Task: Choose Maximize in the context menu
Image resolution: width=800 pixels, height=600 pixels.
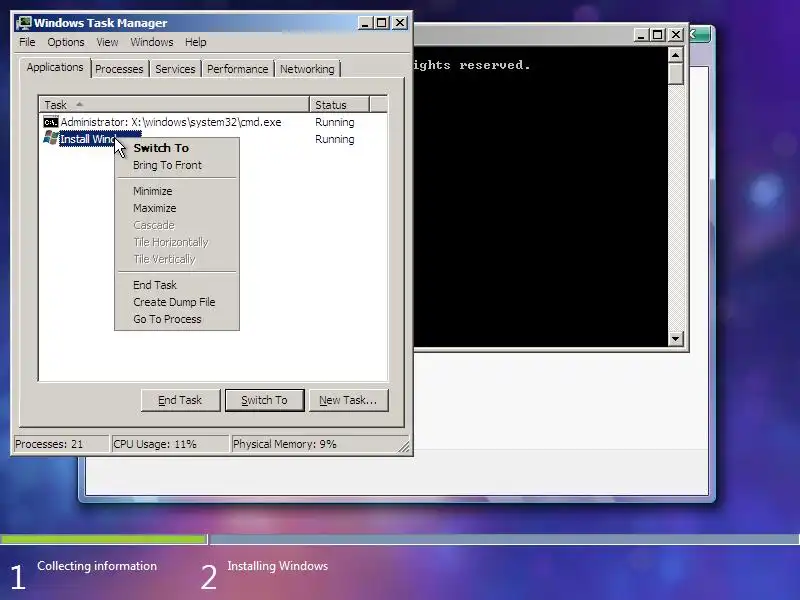Action: pos(177,208)
